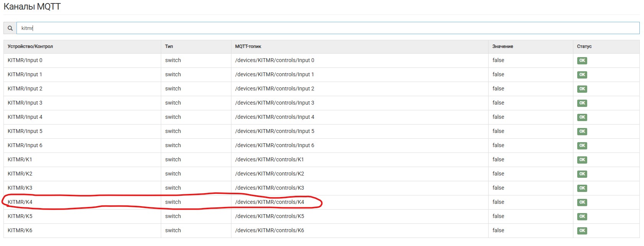Focus the search field containing kitmr

(x=328, y=28)
